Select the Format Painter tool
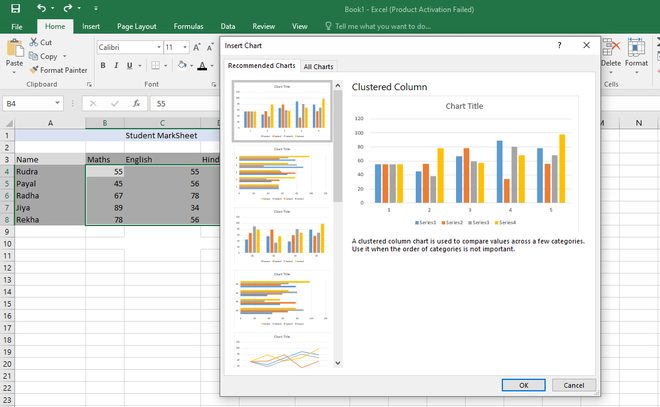The height and width of the screenshot is (407, 660). coord(58,70)
